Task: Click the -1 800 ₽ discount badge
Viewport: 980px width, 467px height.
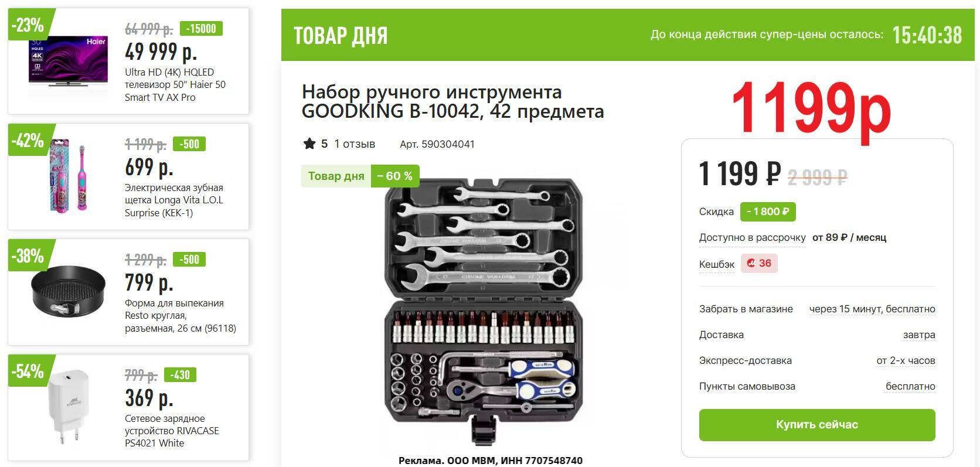Action: 768,212
